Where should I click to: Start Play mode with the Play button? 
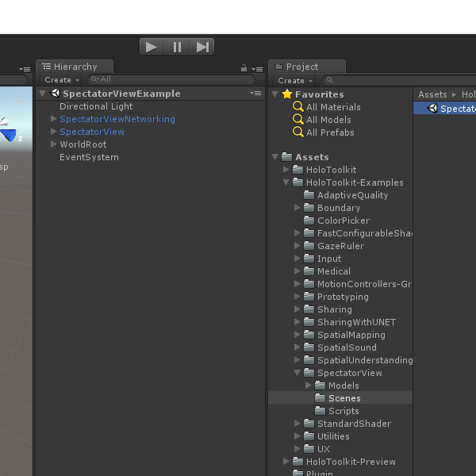pos(152,47)
